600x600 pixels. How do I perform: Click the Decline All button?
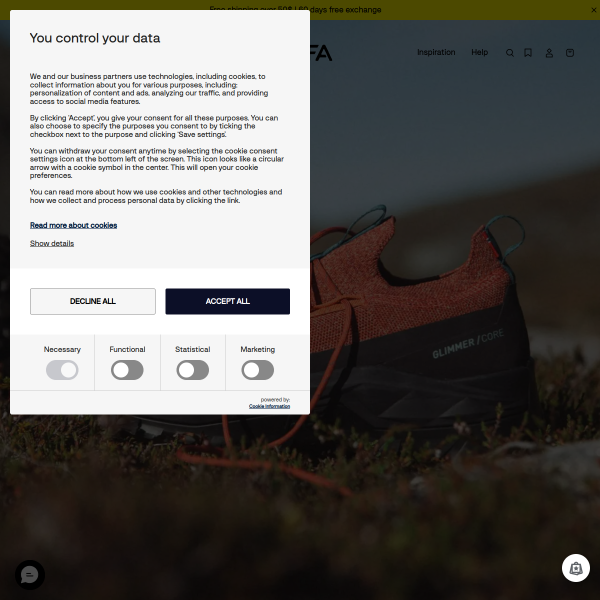(x=93, y=302)
